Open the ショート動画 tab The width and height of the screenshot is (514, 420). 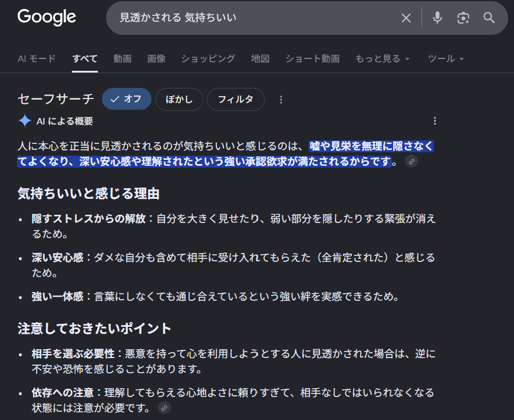[312, 59]
